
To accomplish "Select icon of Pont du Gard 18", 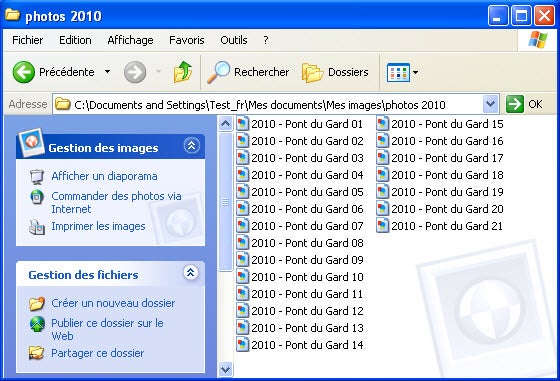I will pyautogui.click(x=382, y=175).
